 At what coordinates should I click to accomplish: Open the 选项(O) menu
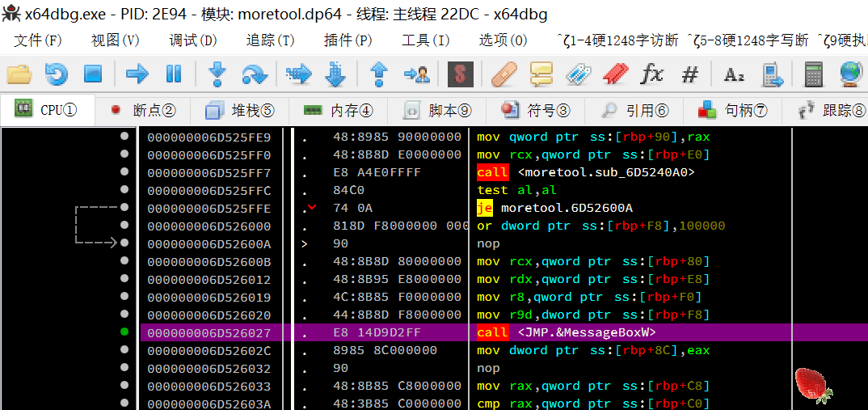(503, 40)
